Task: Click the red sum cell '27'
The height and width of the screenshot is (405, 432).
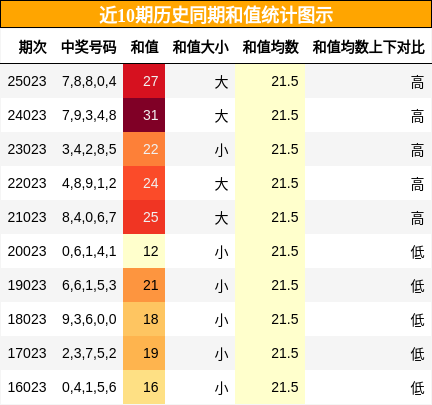Action: (144, 81)
